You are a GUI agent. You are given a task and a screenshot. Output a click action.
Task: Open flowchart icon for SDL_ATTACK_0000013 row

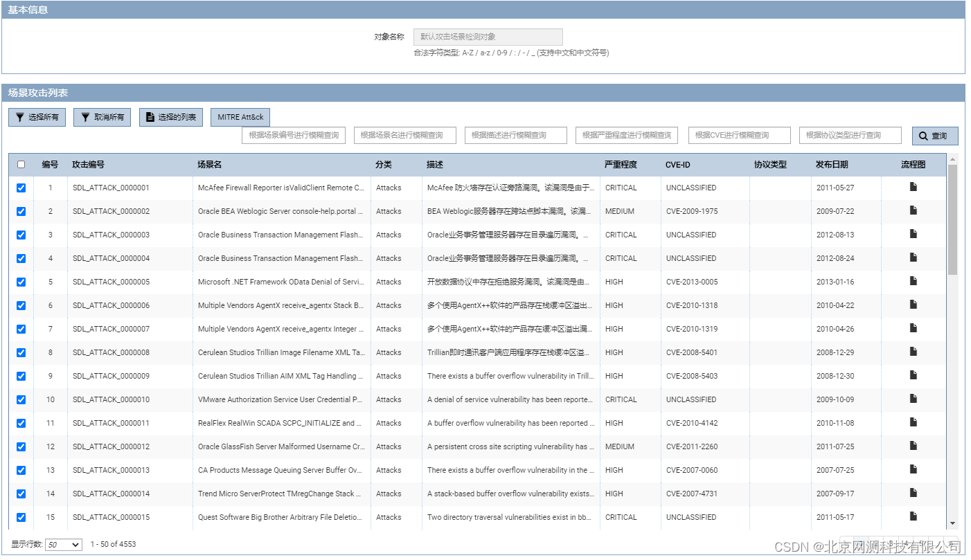(914, 469)
